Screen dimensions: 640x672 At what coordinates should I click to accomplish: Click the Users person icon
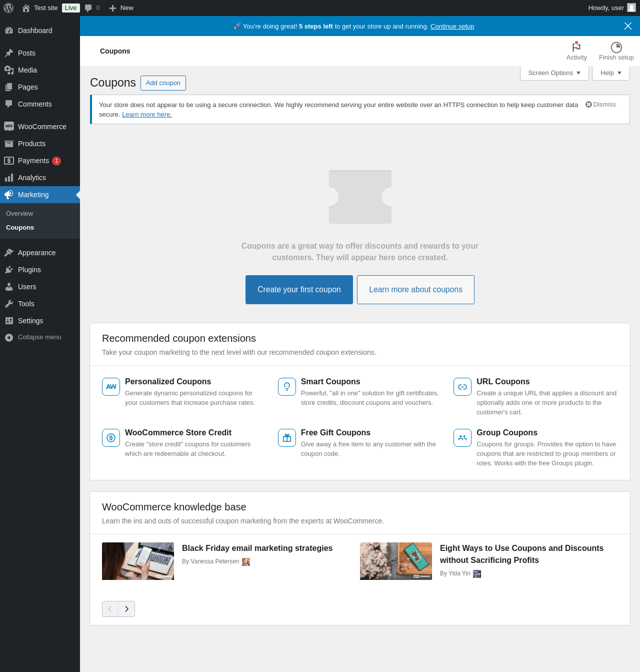(9, 287)
